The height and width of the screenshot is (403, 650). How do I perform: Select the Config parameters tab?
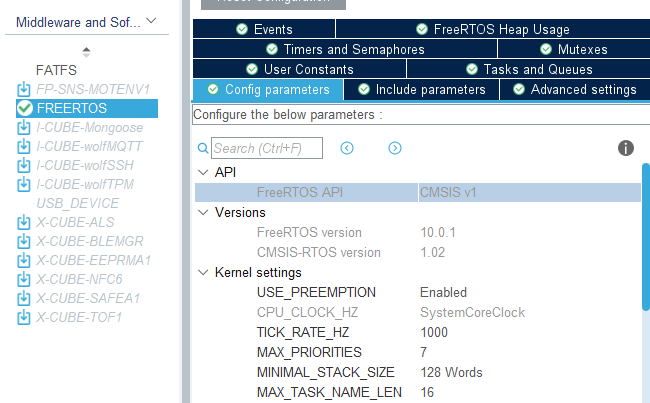pos(268,90)
